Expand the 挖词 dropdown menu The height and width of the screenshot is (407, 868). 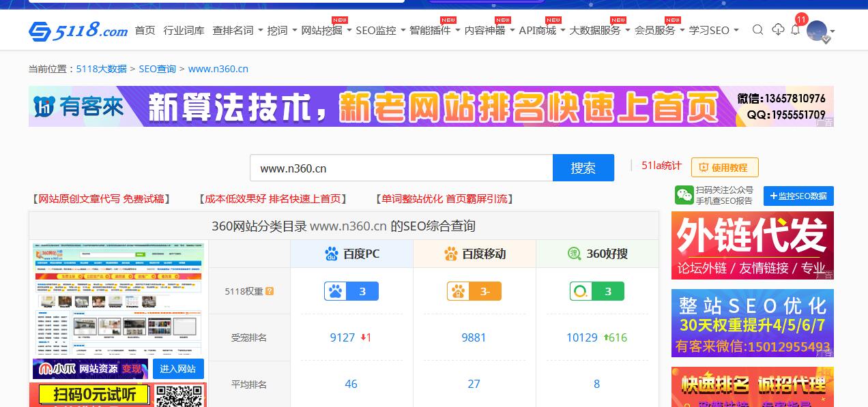(x=282, y=30)
